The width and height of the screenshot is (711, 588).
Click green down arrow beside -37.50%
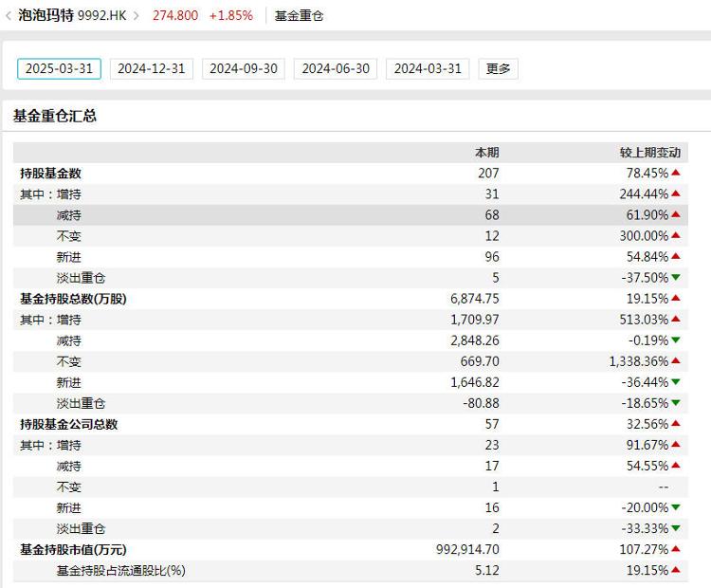tap(676, 277)
